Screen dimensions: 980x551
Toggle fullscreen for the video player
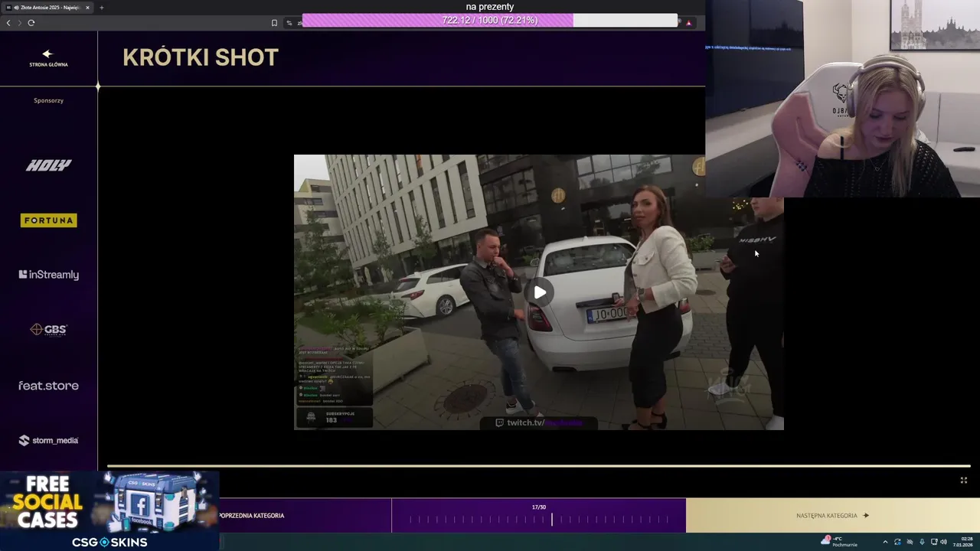tap(964, 481)
